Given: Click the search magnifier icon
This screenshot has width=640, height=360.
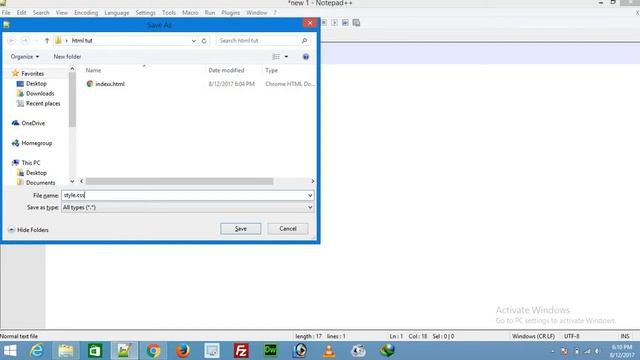Looking at the screenshot, I should pyautogui.click(x=304, y=40).
